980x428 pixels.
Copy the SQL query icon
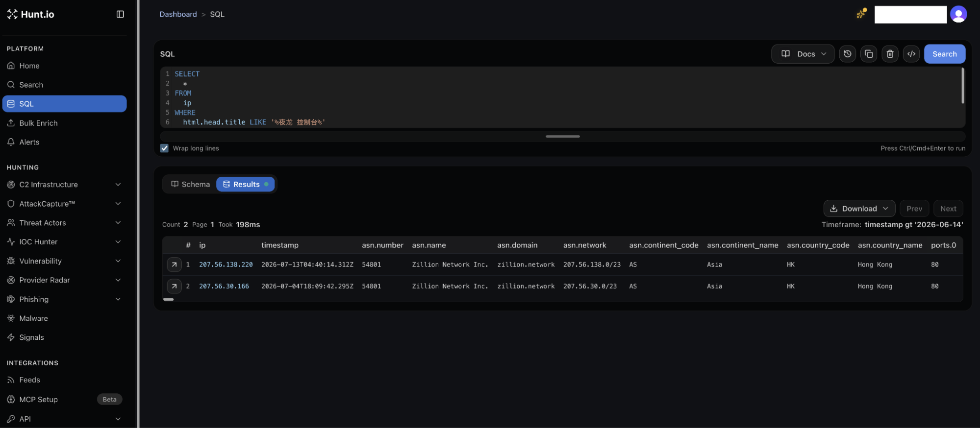868,54
